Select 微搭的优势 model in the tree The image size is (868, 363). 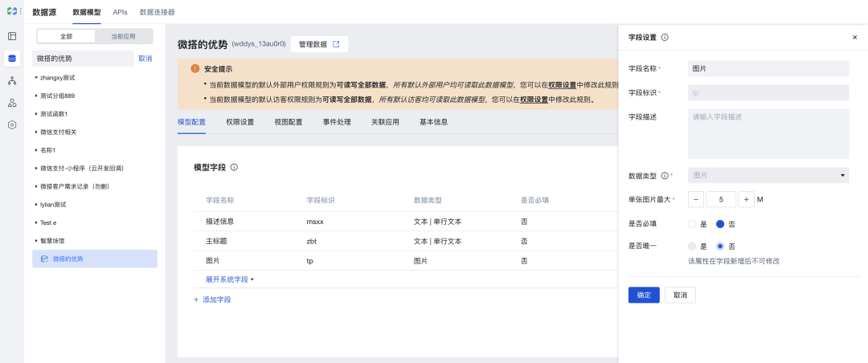pyautogui.click(x=95, y=259)
